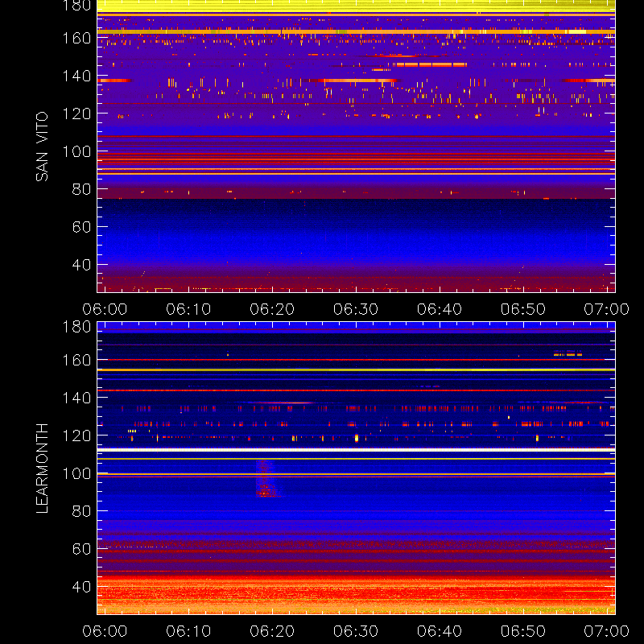This screenshot has height=644, width=644.
Task: Click the LEARMONTH axis title
Action: (42, 469)
